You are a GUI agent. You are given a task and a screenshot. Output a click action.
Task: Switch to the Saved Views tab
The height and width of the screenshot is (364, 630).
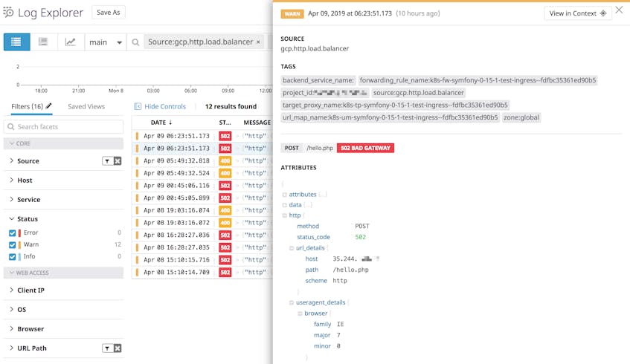coord(86,106)
